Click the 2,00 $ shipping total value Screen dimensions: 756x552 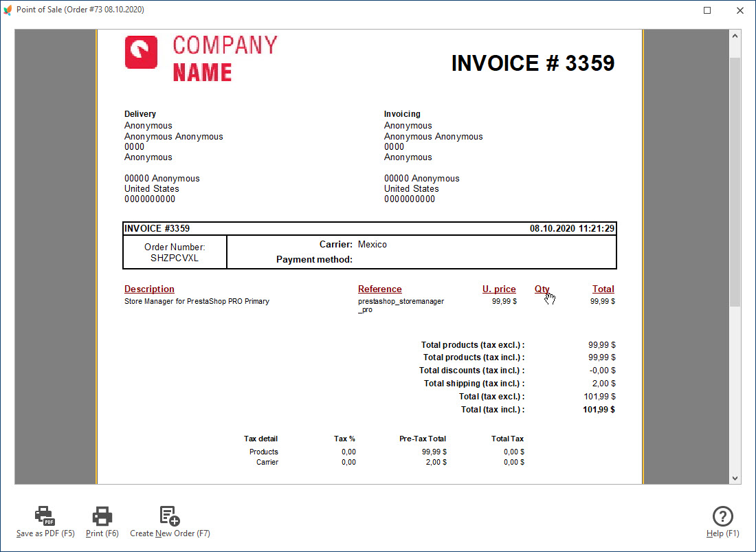point(603,384)
